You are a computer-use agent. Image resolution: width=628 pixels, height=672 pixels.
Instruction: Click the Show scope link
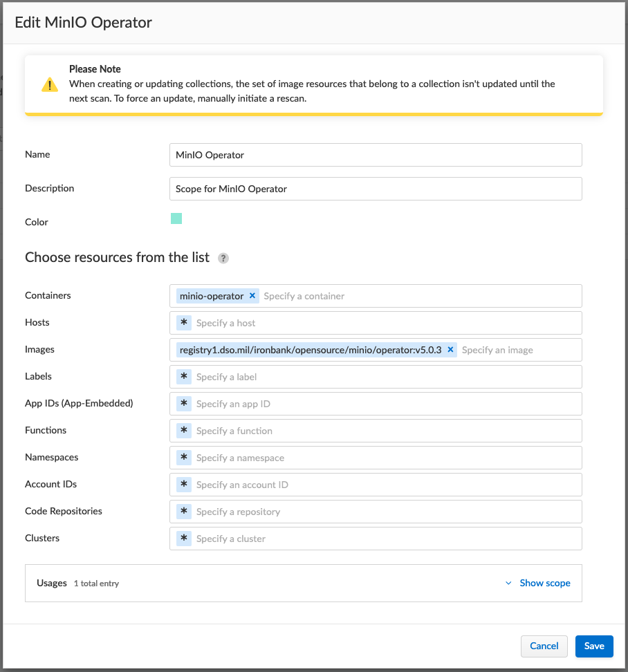point(545,584)
